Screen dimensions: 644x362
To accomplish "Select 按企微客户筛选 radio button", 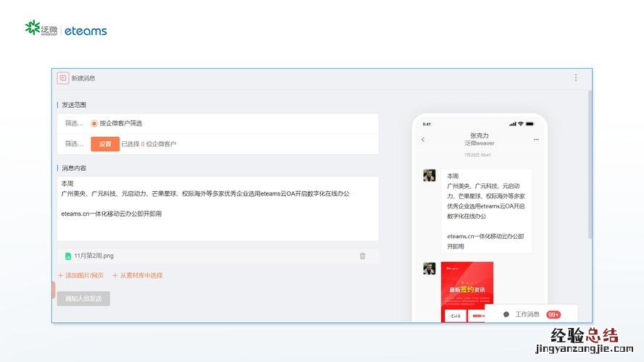I will coord(94,123).
